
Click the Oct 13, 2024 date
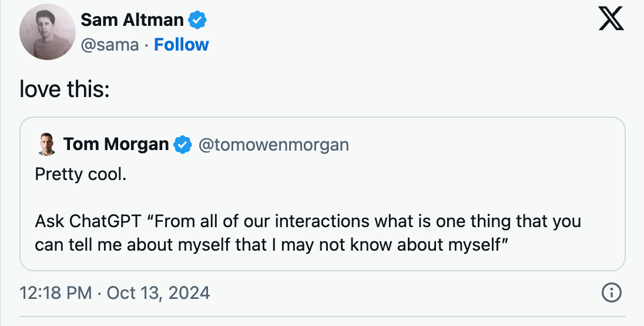point(158,293)
